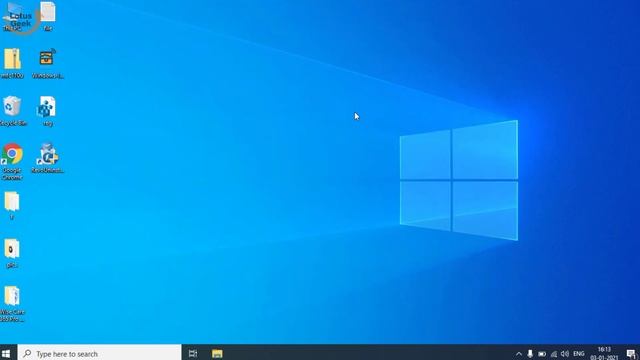This screenshot has height=360, width=640.
Task: Open the Recycle Bin desktop icon
Action: click(x=12, y=111)
